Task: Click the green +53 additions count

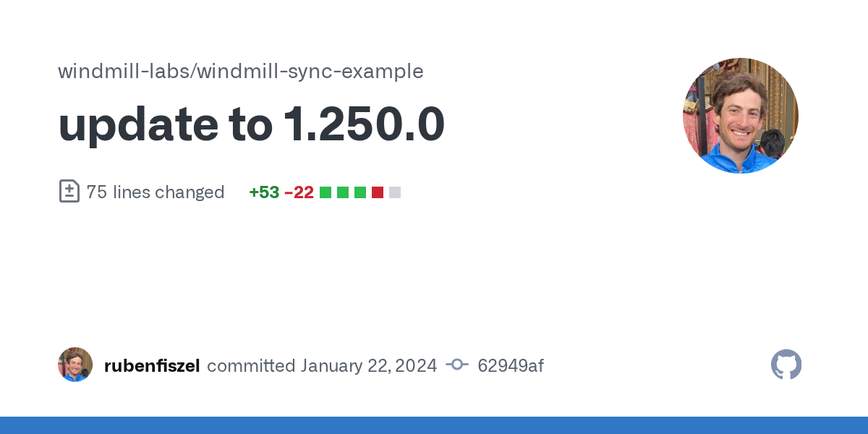Action: click(264, 192)
